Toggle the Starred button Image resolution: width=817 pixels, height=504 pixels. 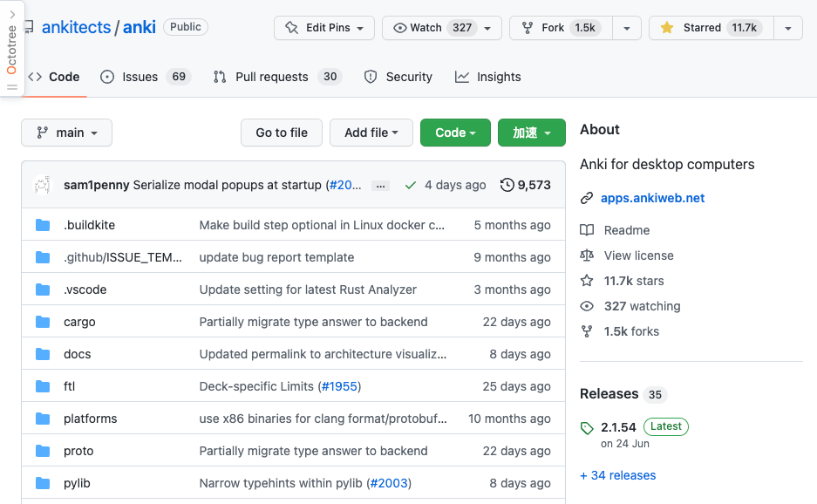click(x=708, y=28)
